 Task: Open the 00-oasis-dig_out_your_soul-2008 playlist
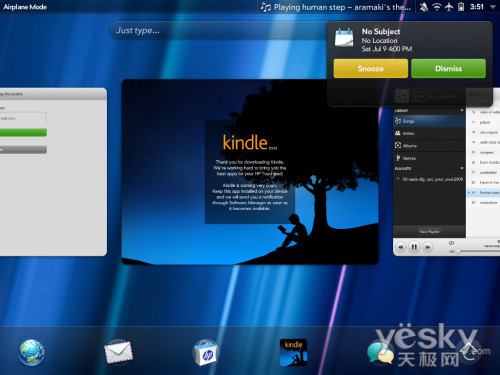pos(429,179)
